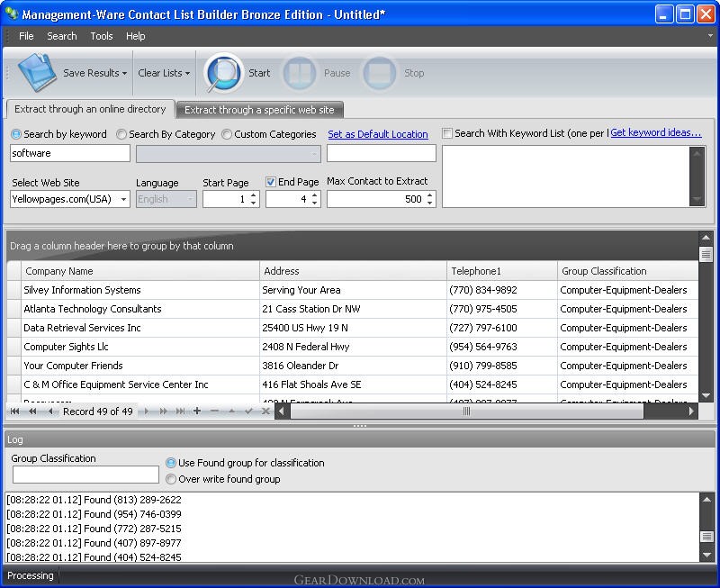Image resolution: width=720 pixels, height=588 pixels.
Task: Click the log scroll up arrow
Action: pos(706,499)
